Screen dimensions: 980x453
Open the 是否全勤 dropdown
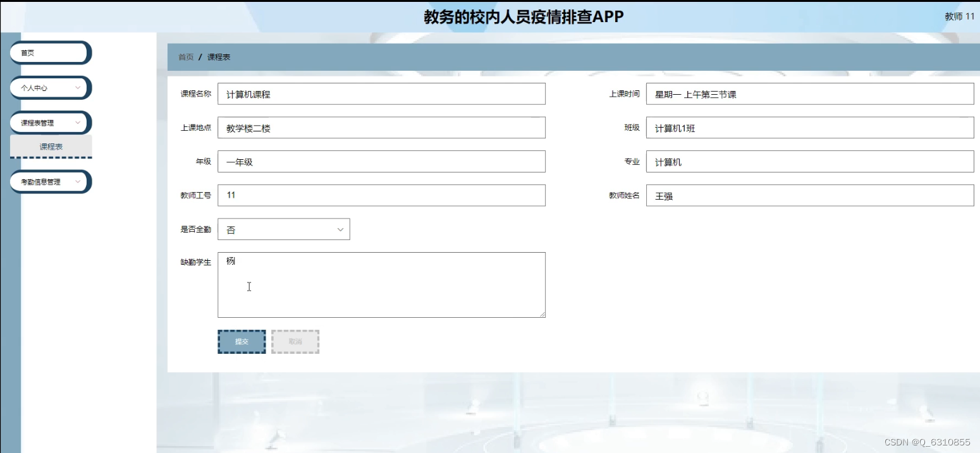point(283,229)
